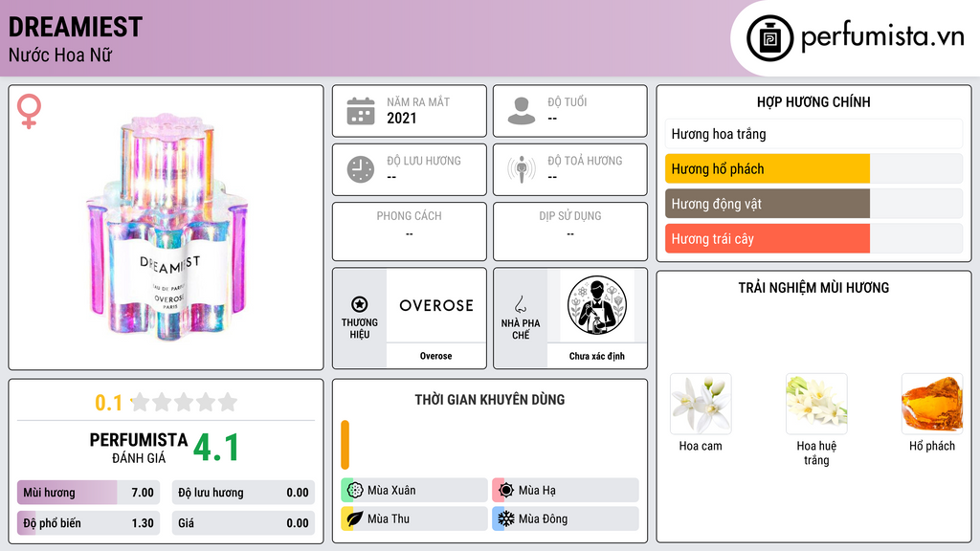Click the Độ lưu hương 0.00 score bar
980x551 pixels.
click(243, 493)
